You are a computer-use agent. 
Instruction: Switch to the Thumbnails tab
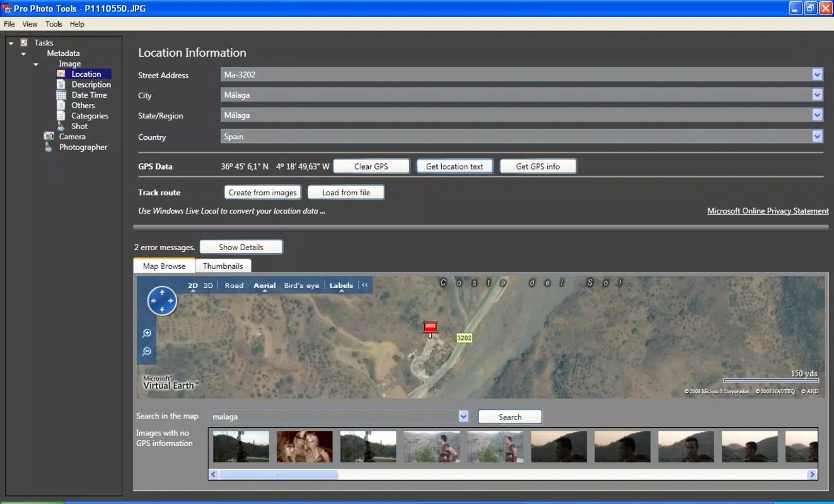pos(223,266)
